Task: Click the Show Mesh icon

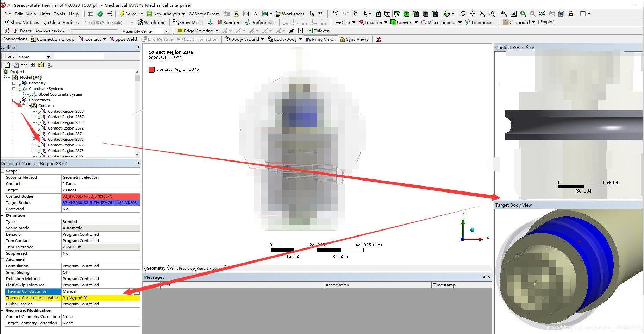Action: point(188,22)
